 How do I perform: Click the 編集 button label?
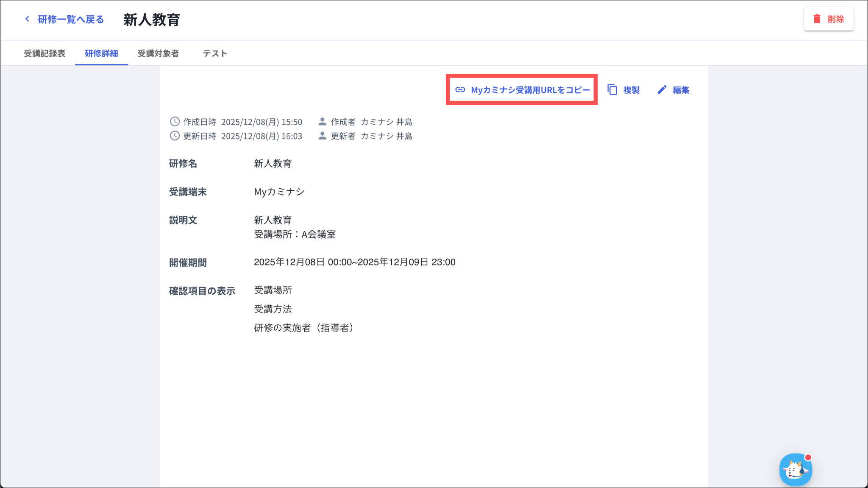681,90
